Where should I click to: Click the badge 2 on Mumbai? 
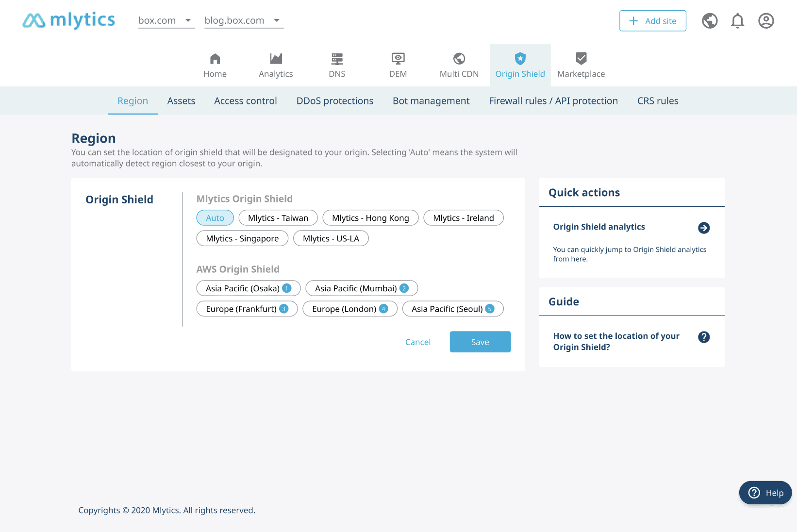click(404, 288)
